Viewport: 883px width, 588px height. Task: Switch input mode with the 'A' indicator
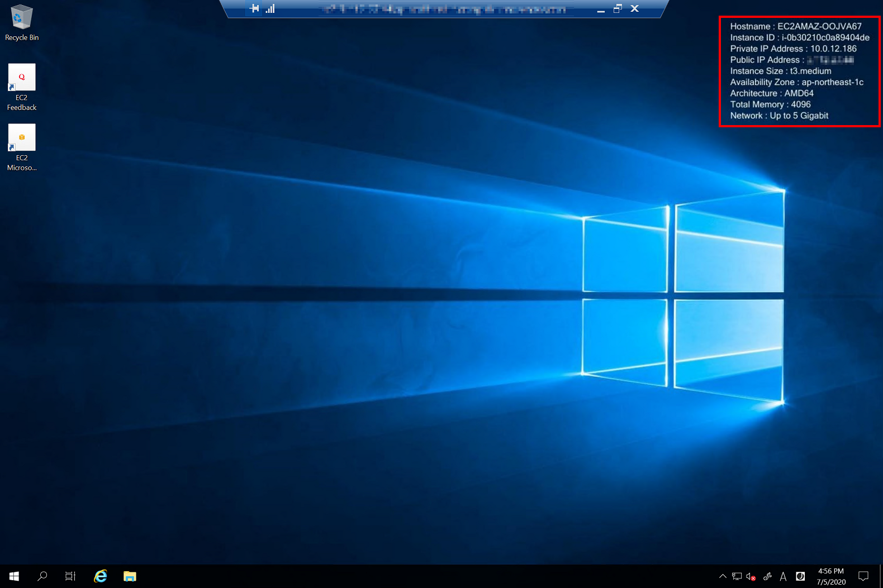pyautogui.click(x=783, y=576)
